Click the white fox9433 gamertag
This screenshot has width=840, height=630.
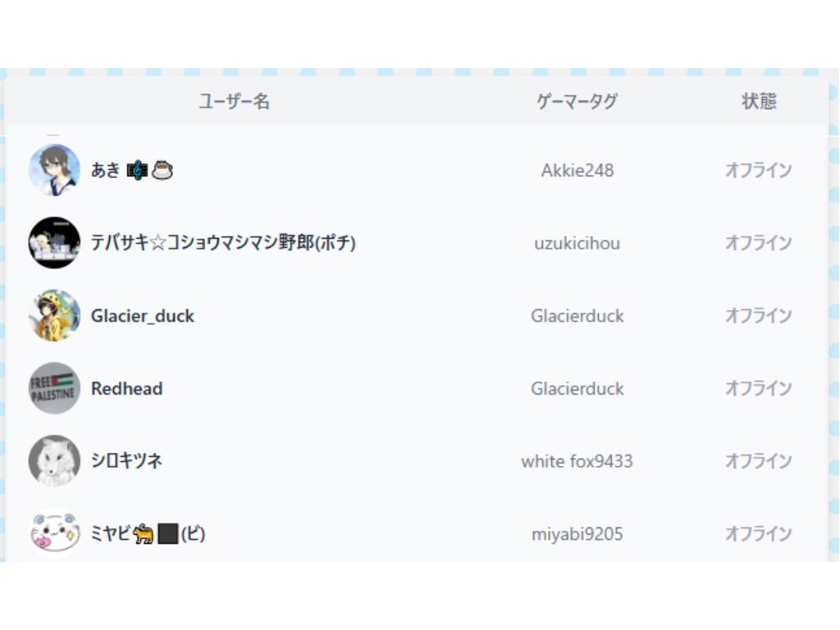(577, 461)
